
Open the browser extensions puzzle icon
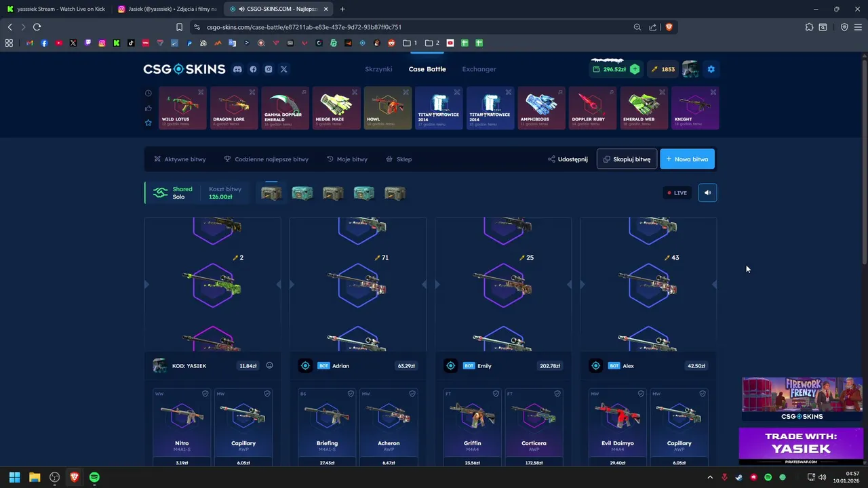[809, 27]
